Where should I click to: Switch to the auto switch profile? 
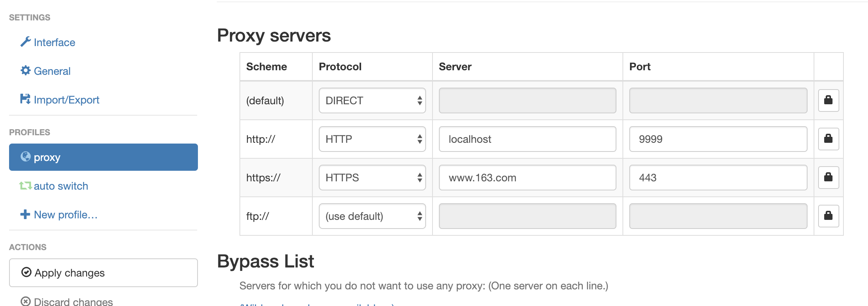point(61,185)
